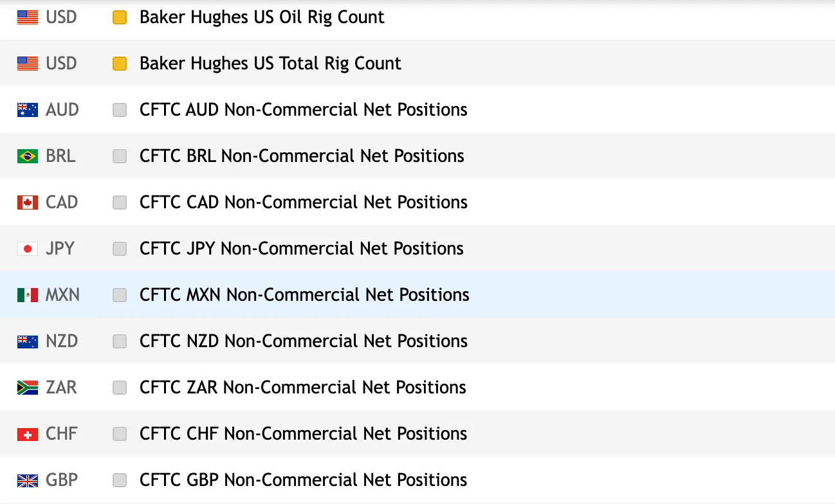Click the yellow impact marker for US Oil Rig Count
The image size is (835, 504).
coord(120,17)
